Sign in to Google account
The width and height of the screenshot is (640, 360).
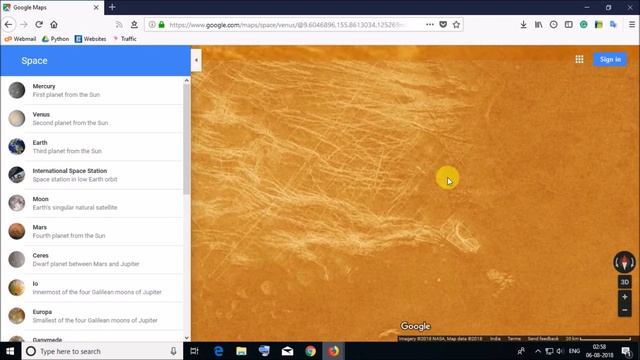pyautogui.click(x=610, y=60)
